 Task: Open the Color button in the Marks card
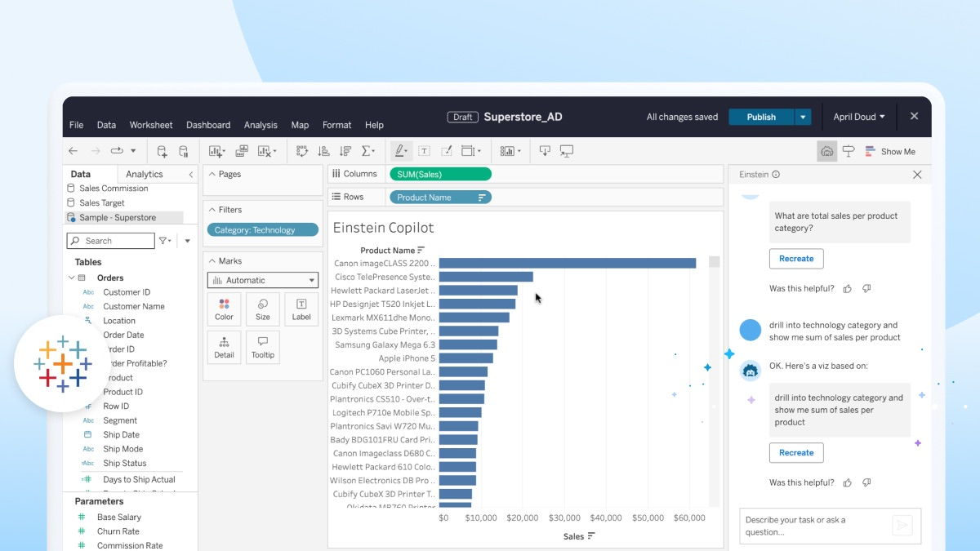click(x=224, y=309)
